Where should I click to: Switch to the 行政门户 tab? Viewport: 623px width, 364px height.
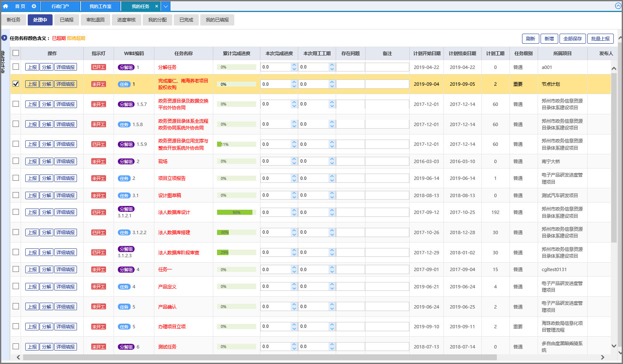coord(60,6)
